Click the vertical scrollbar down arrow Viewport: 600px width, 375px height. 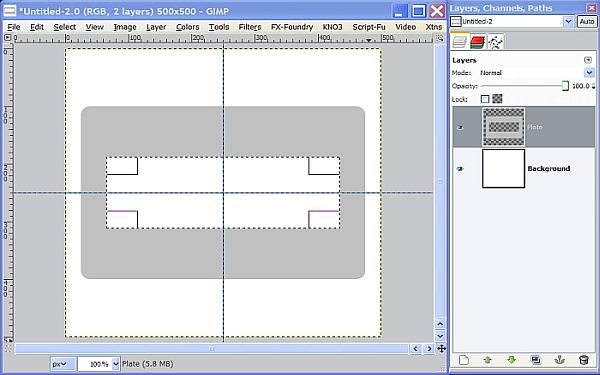pyautogui.click(x=440, y=336)
